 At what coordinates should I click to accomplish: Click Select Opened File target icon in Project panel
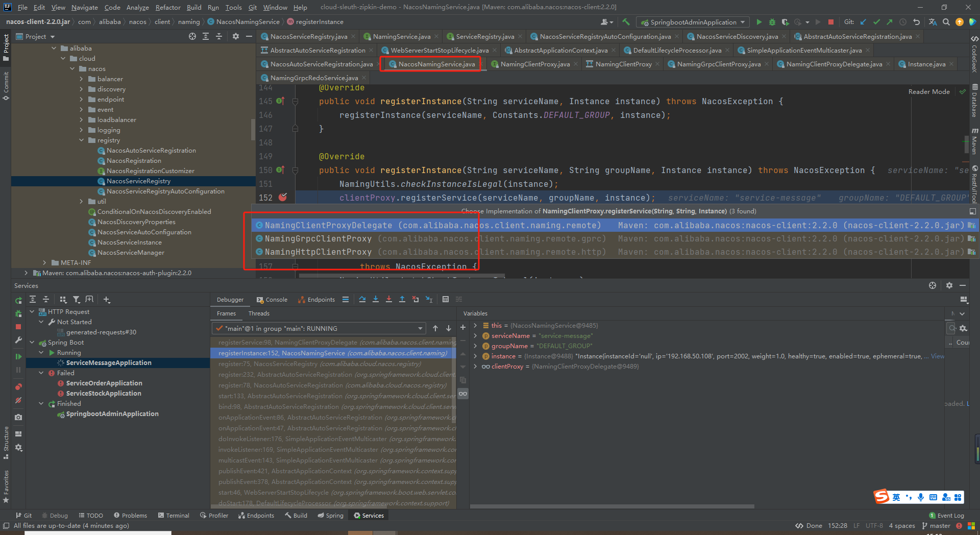(x=192, y=36)
